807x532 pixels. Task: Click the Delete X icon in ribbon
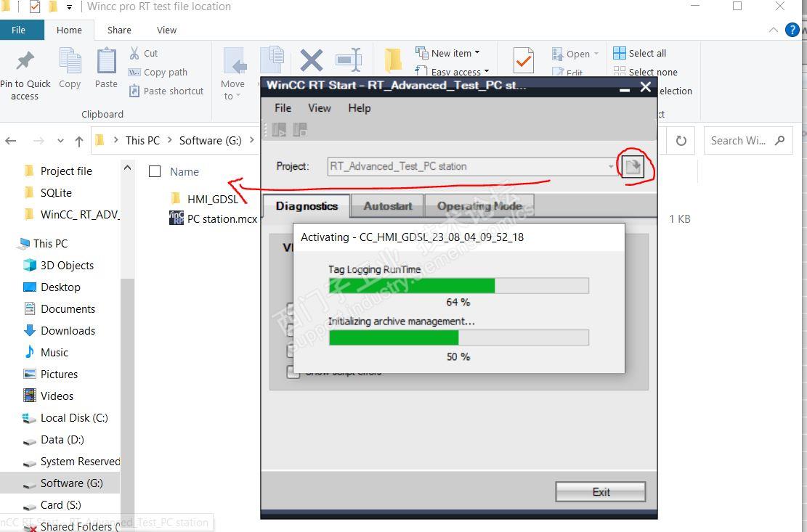pyautogui.click(x=312, y=61)
